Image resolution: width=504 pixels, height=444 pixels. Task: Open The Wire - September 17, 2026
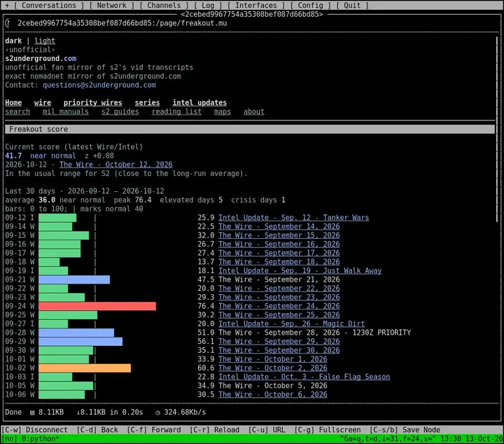(279, 253)
